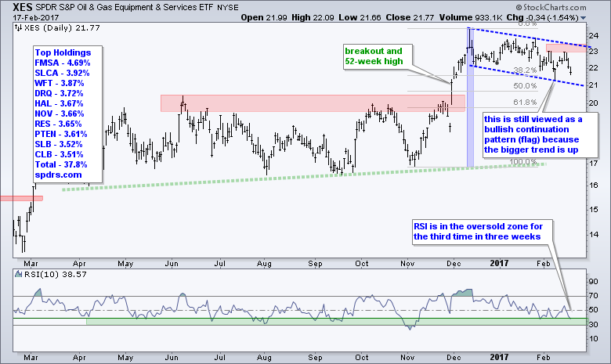This screenshot has height=364, width=611.
Task: Click the PTEN - 3.61% holding
Action: coord(61,134)
